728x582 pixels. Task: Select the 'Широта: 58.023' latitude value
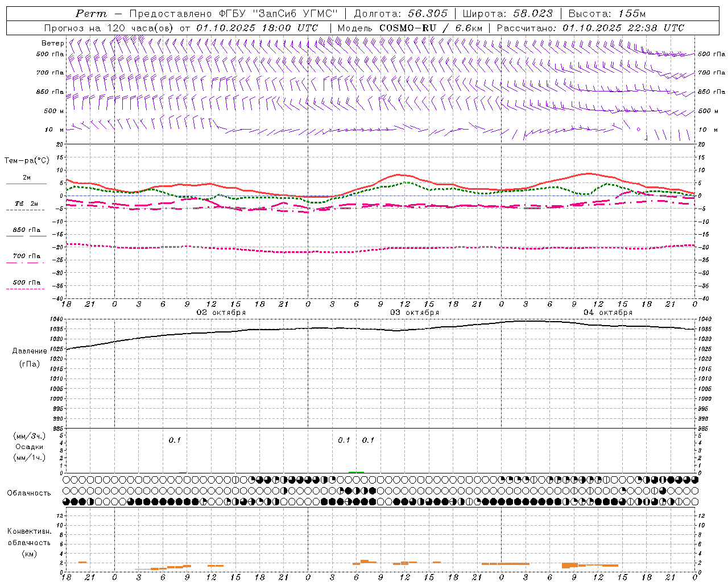click(507, 14)
